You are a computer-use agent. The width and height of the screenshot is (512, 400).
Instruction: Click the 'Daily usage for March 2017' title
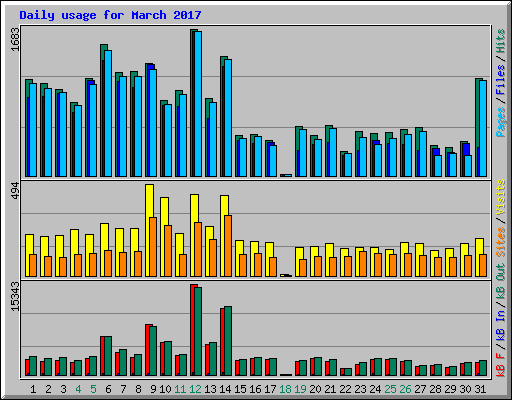(110, 15)
